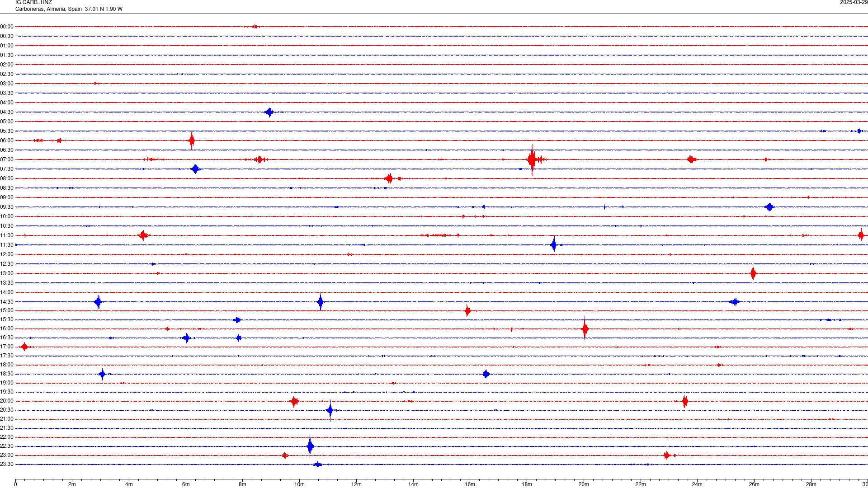The height and width of the screenshot is (488, 868).
Task: Select the 10:30 time row label
Action: pyautogui.click(x=7, y=226)
